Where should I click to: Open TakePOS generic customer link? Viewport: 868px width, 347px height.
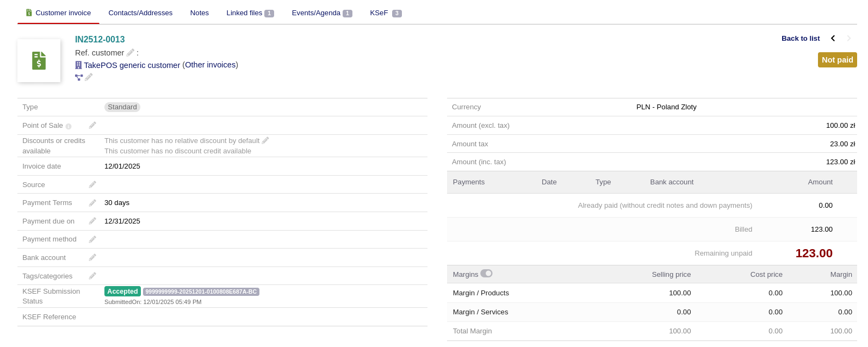132,65
